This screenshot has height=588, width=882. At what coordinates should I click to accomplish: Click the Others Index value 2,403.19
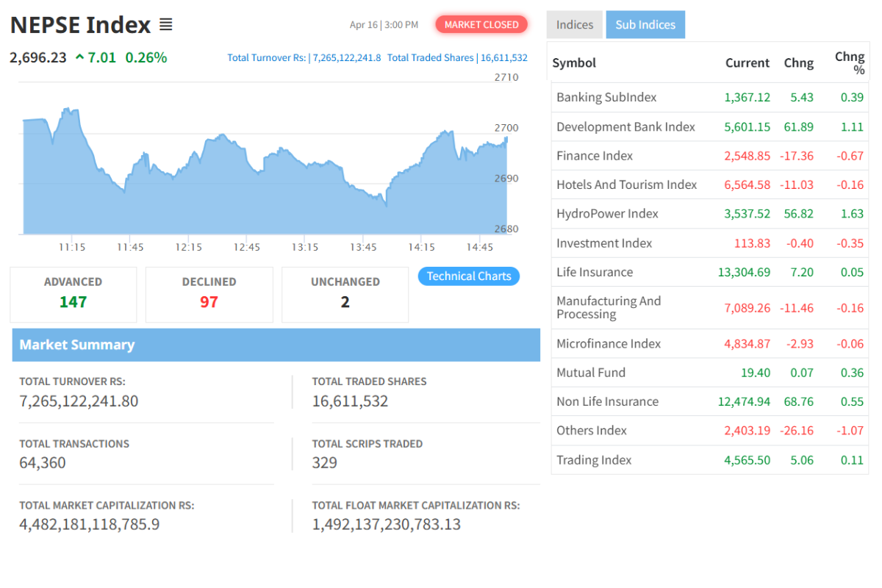(x=747, y=431)
